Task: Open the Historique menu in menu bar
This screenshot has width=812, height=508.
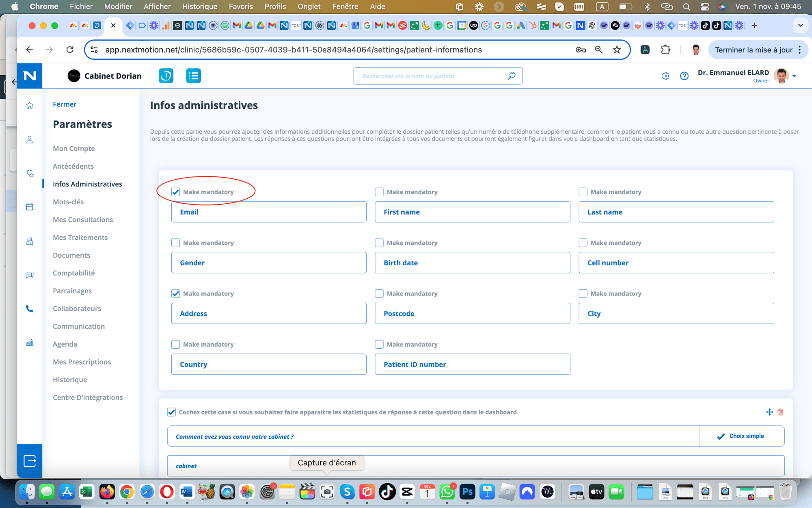Action: point(200,7)
